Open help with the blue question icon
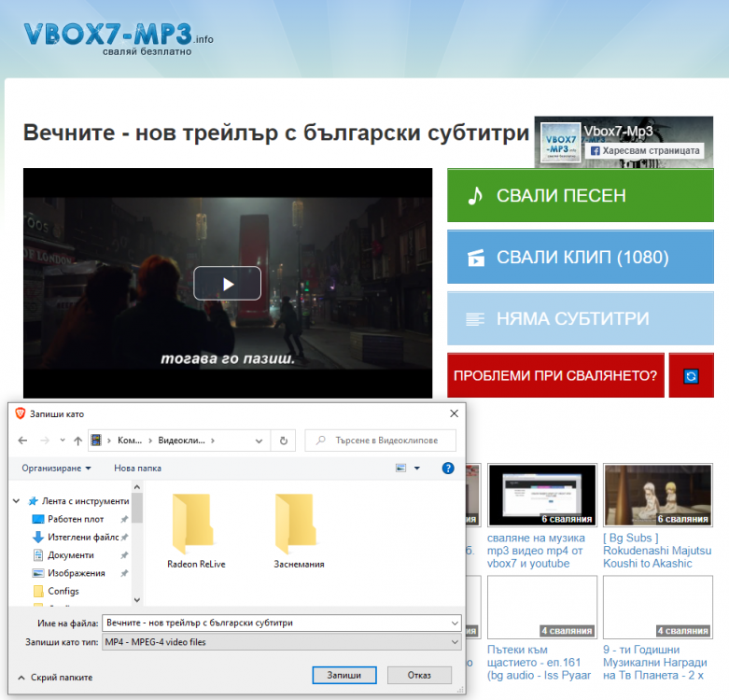The height and width of the screenshot is (700, 729). pyautogui.click(x=448, y=468)
